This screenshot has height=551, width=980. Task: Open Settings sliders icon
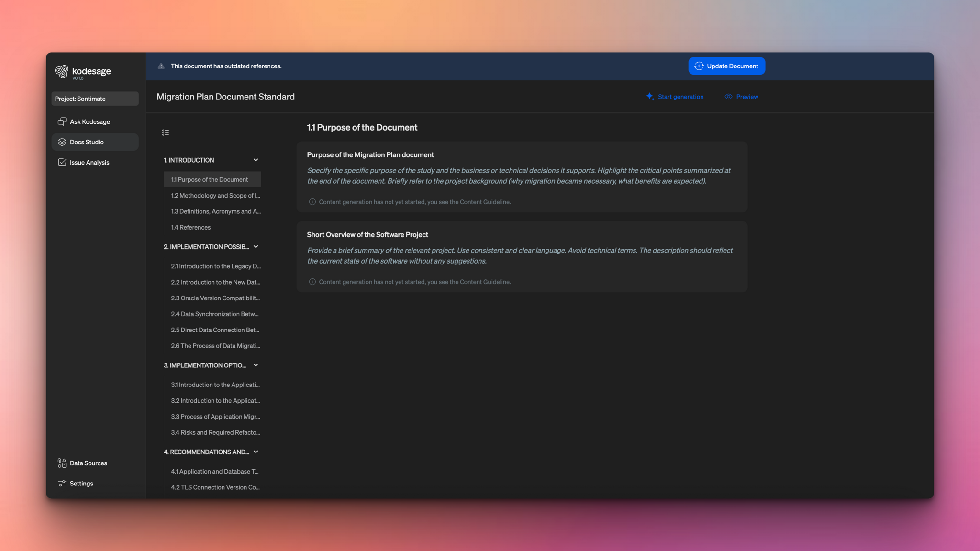coord(62,484)
